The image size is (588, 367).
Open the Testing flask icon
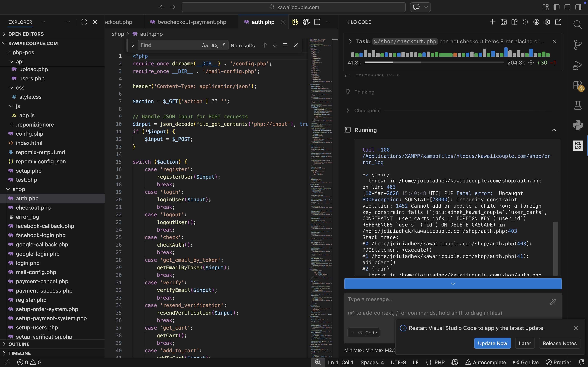(577, 105)
